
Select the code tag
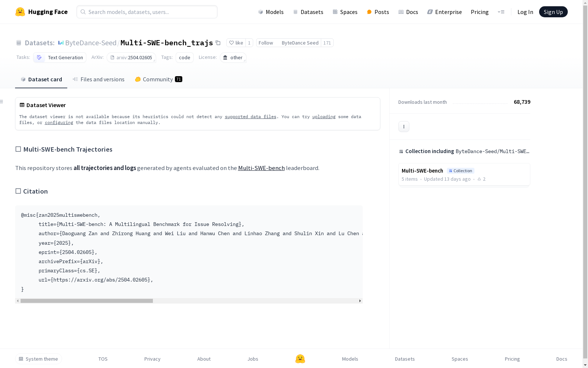[184, 57]
